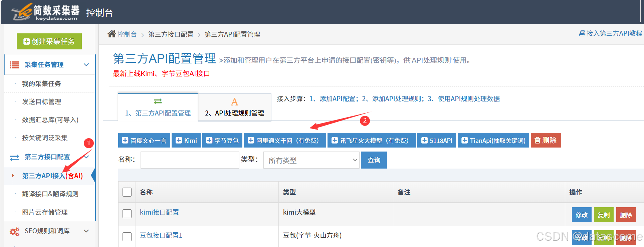This screenshot has width=644, height=247.
Task: Open 数据汇总库(可导入) in sidebar
Action: click(x=50, y=120)
